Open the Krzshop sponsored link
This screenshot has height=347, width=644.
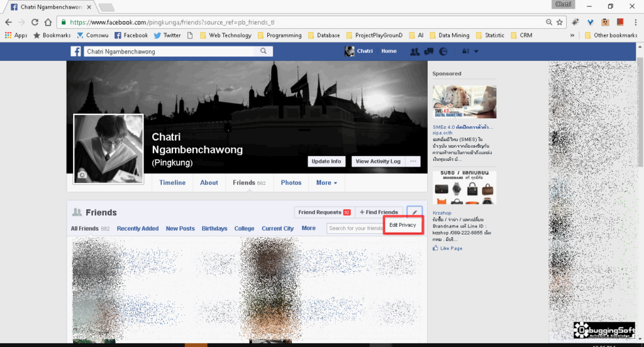pos(442,212)
